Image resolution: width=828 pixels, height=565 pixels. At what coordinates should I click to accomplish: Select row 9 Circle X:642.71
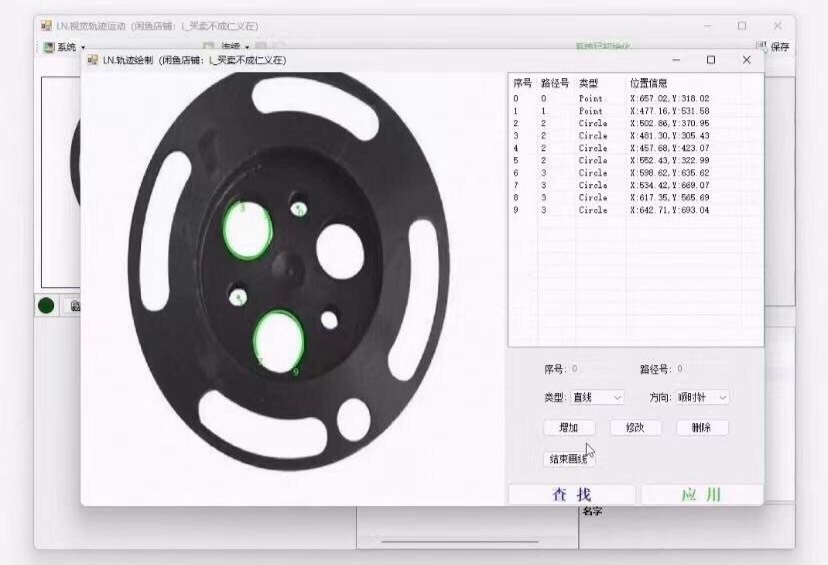click(636, 210)
